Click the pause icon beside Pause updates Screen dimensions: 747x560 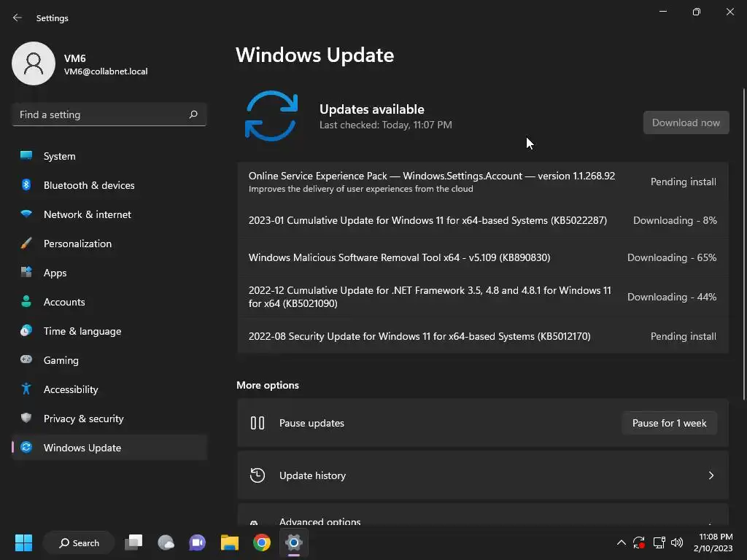pyautogui.click(x=258, y=423)
